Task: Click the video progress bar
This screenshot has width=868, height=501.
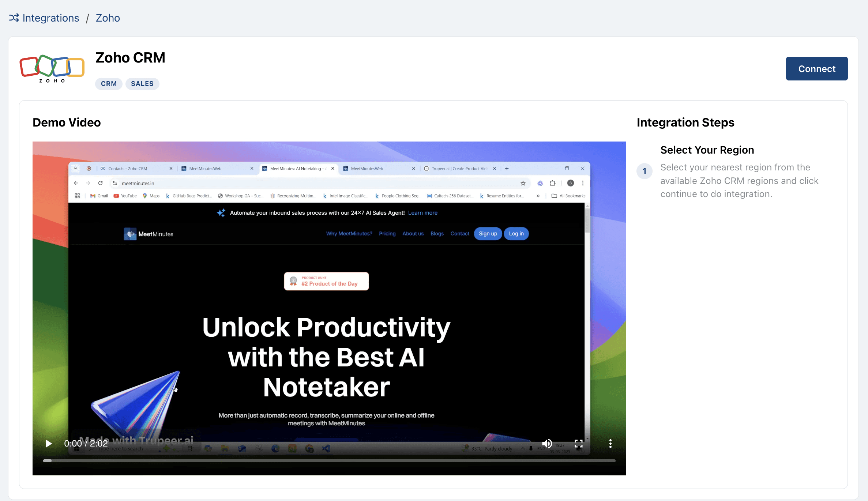Action: [x=329, y=461]
